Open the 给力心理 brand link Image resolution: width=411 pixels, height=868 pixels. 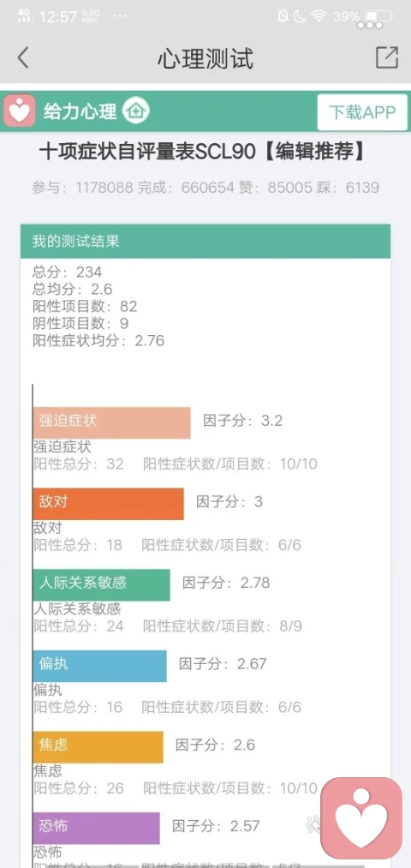coord(80,111)
